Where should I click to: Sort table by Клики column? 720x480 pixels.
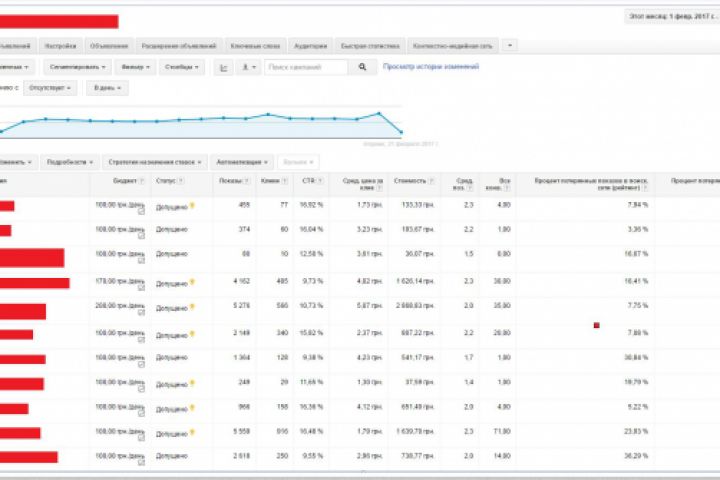270,181
